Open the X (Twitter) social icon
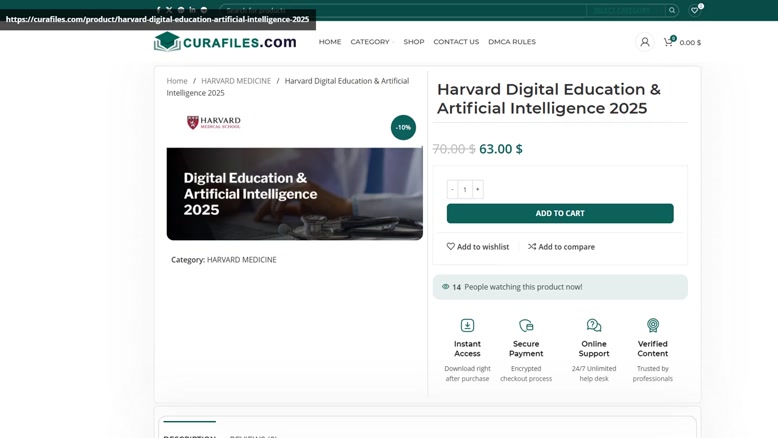778x438 pixels. pos(169,9)
